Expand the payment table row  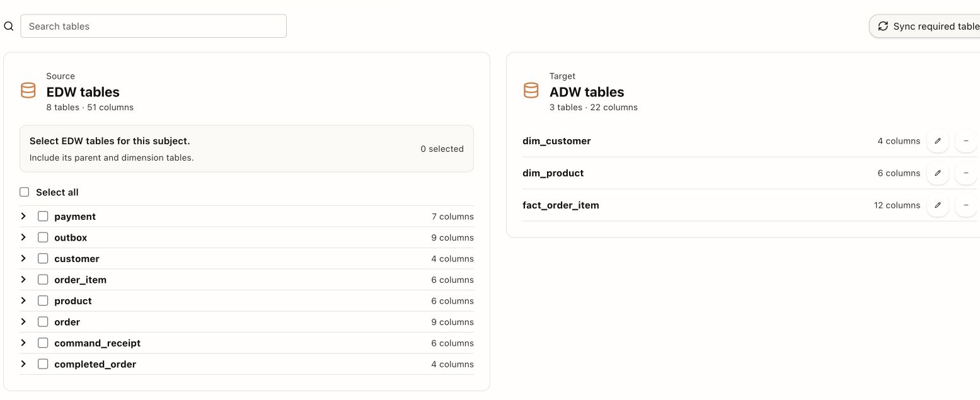click(x=23, y=216)
